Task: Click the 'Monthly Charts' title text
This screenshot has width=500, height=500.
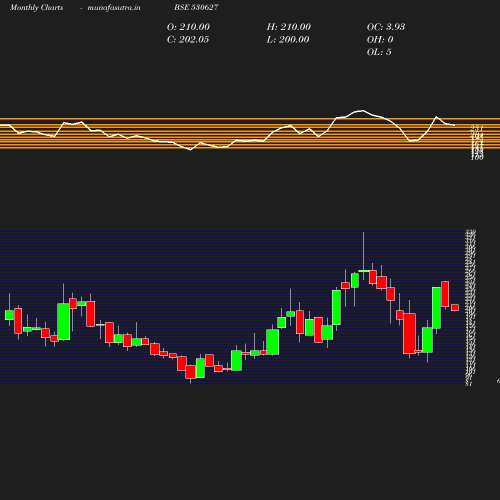Action: point(37,7)
